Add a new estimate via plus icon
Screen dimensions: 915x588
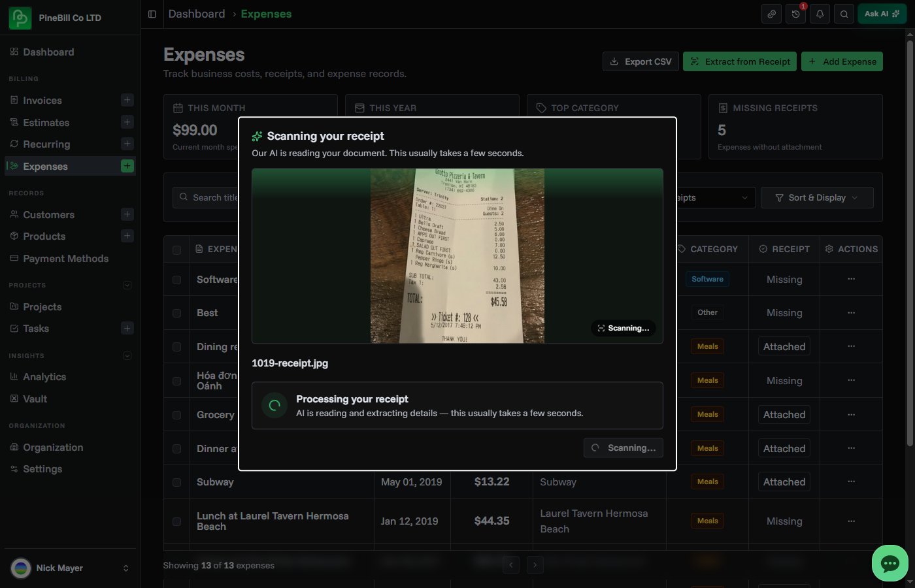click(x=127, y=122)
